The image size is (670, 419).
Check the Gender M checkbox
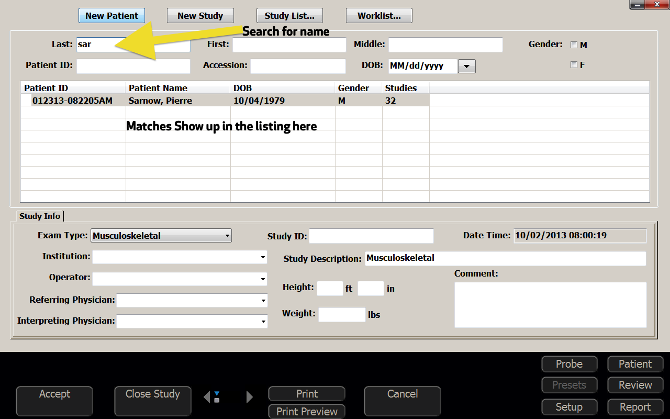pyautogui.click(x=574, y=44)
